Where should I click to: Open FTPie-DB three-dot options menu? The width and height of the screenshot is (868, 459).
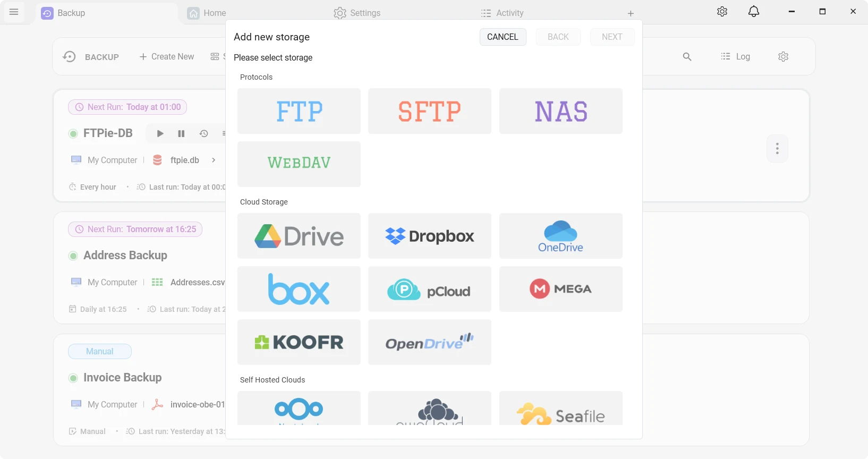pyautogui.click(x=777, y=148)
